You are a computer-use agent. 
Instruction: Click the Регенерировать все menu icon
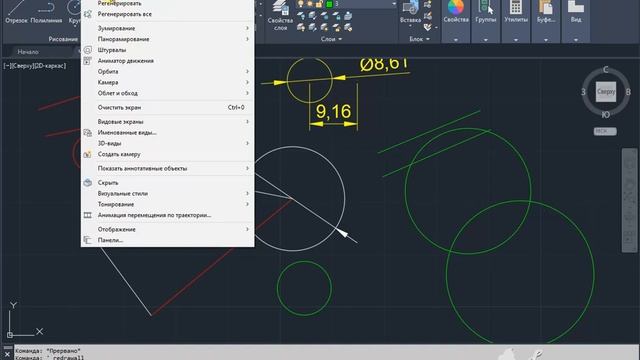[x=88, y=14]
